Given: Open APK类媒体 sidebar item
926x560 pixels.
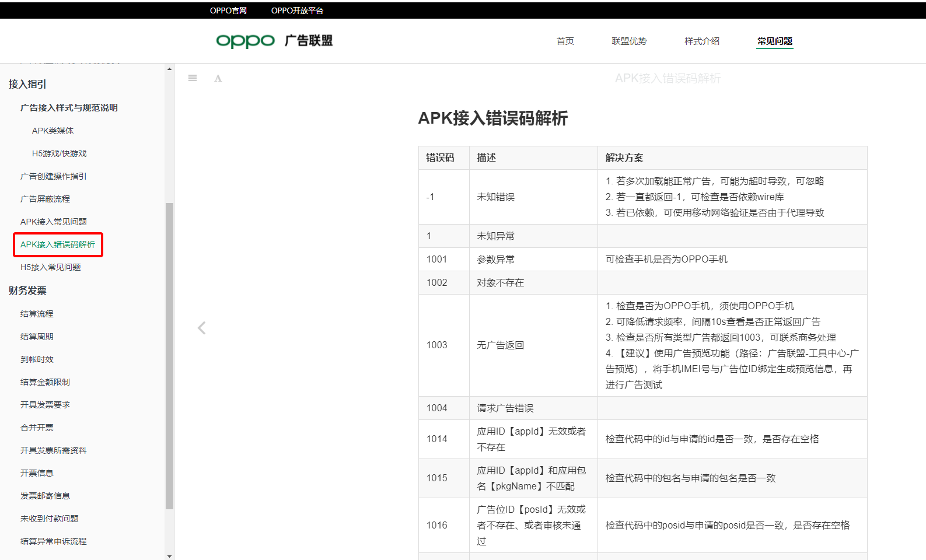Looking at the screenshot, I should click(x=53, y=131).
